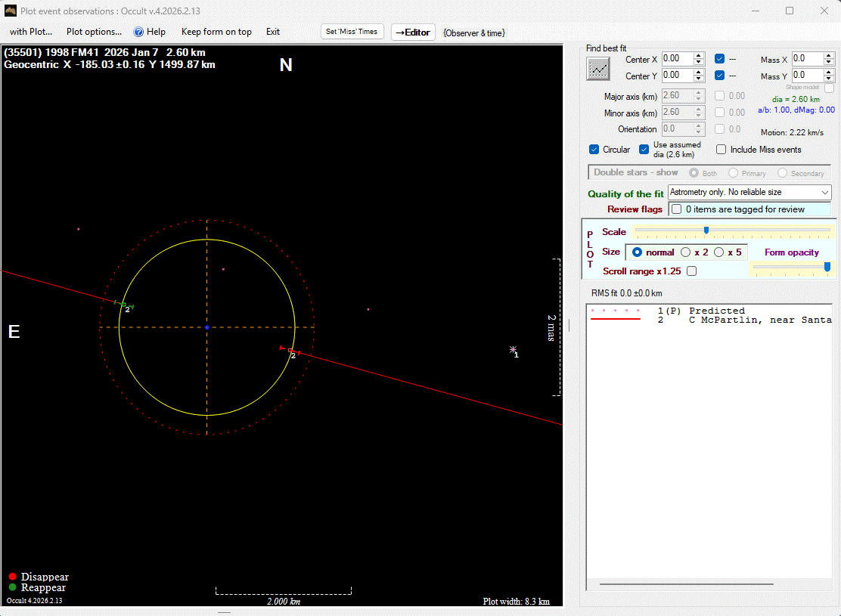Click the →Editor button
Screen dimensions: 841x616
pos(413,33)
